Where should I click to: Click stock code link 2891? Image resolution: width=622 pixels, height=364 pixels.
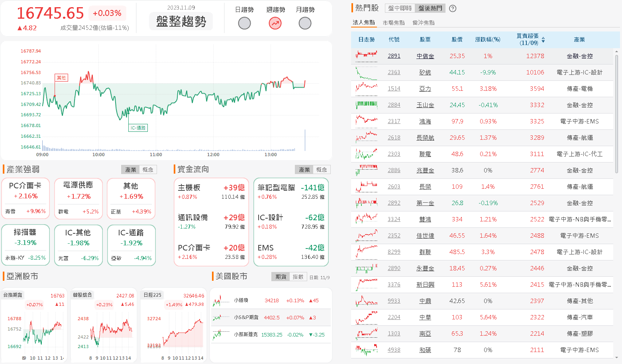pyautogui.click(x=394, y=56)
